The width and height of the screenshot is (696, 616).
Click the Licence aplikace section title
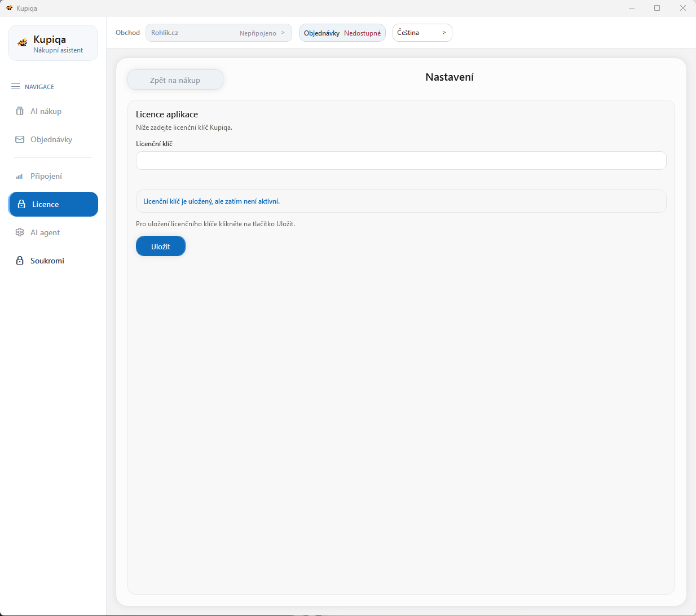[167, 115]
